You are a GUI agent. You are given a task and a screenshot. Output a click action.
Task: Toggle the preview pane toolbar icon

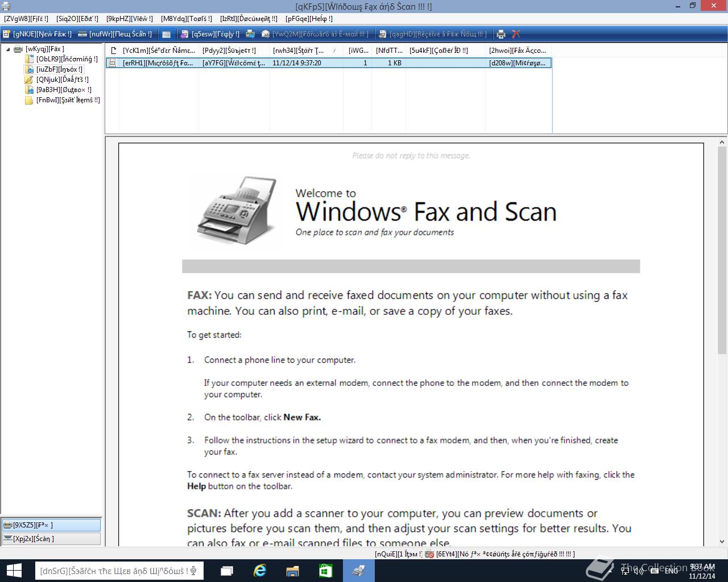(166, 34)
